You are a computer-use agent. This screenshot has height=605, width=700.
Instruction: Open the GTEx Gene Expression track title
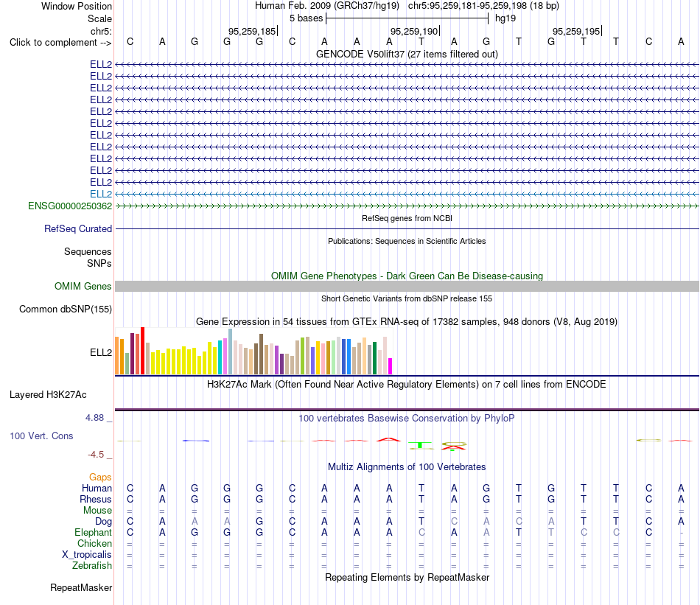point(407,321)
